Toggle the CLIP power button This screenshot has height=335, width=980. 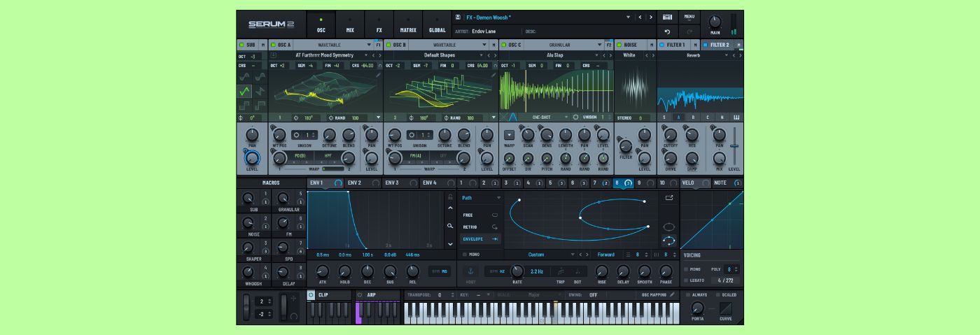pos(311,295)
